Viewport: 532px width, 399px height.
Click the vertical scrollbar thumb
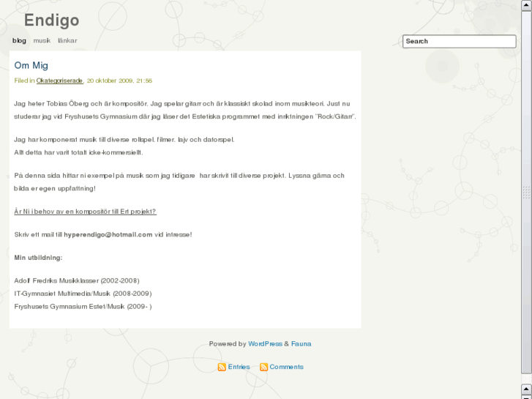coord(526,193)
